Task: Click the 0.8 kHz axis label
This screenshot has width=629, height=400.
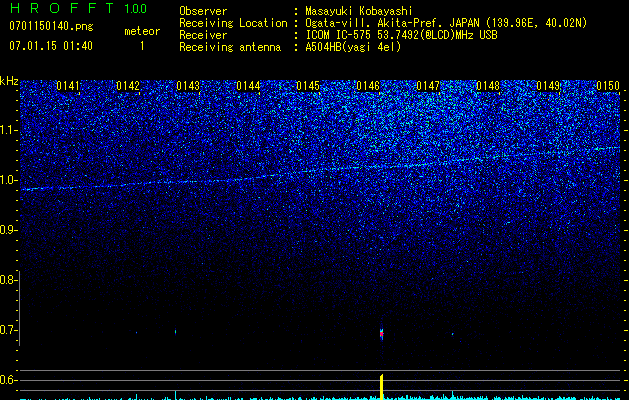Action: pyautogui.click(x=8, y=280)
